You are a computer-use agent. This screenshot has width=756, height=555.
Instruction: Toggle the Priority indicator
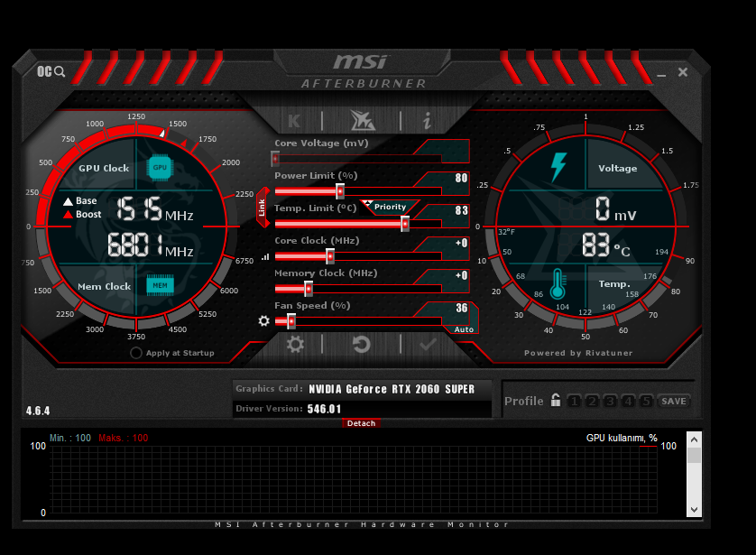pyautogui.click(x=390, y=207)
